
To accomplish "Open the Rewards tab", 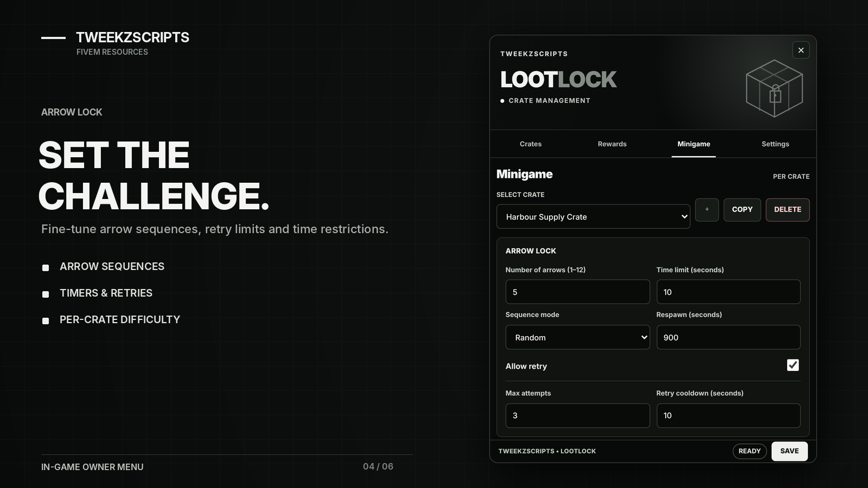I will [612, 144].
